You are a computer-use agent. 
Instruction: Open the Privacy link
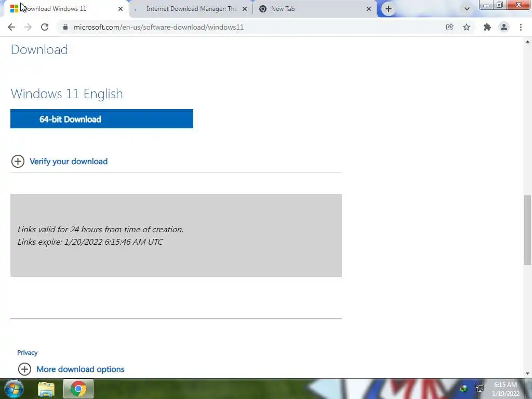27,353
